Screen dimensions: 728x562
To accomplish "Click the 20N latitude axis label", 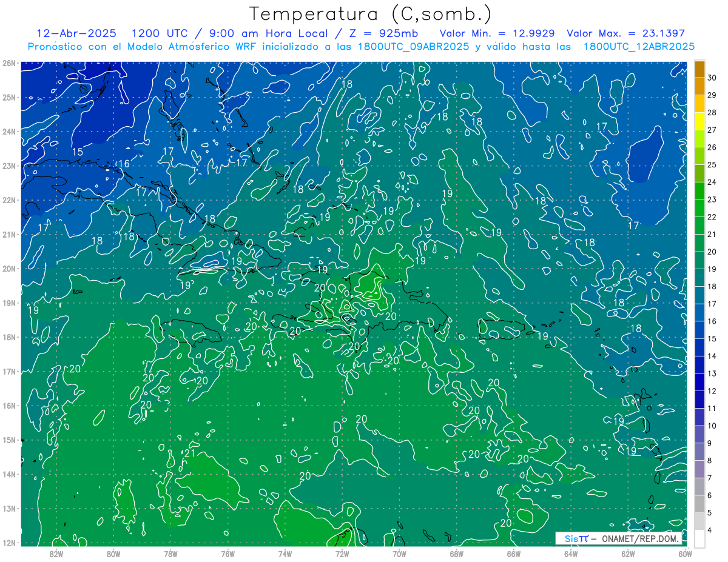I will (9, 269).
